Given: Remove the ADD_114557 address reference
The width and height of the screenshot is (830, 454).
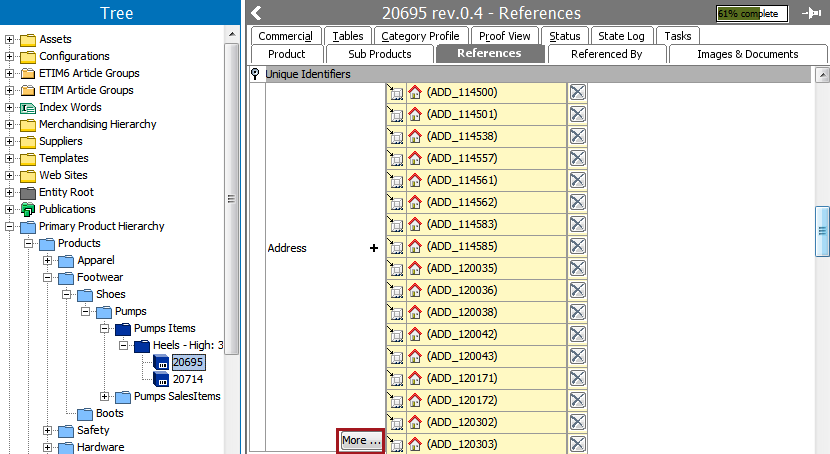Looking at the screenshot, I should pyautogui.click(x=578, y=158).
